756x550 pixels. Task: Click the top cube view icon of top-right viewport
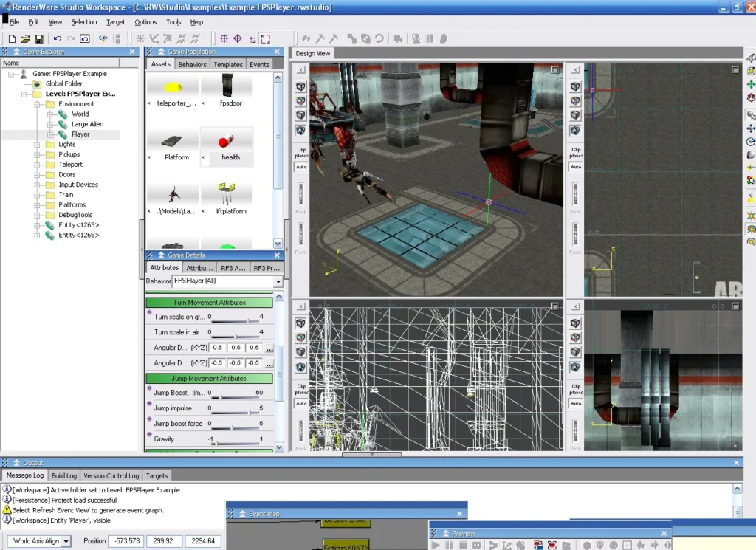click(x=575, y=87)
